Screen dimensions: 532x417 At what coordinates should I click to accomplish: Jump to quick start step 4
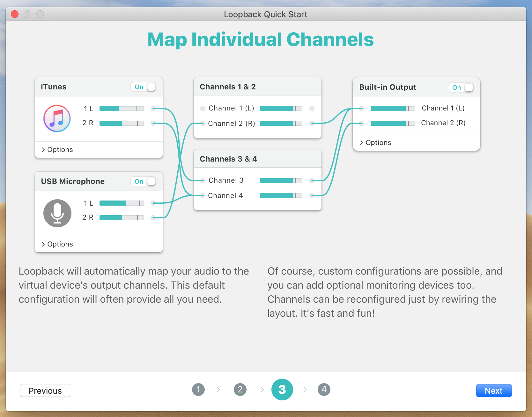click(324, 390)
